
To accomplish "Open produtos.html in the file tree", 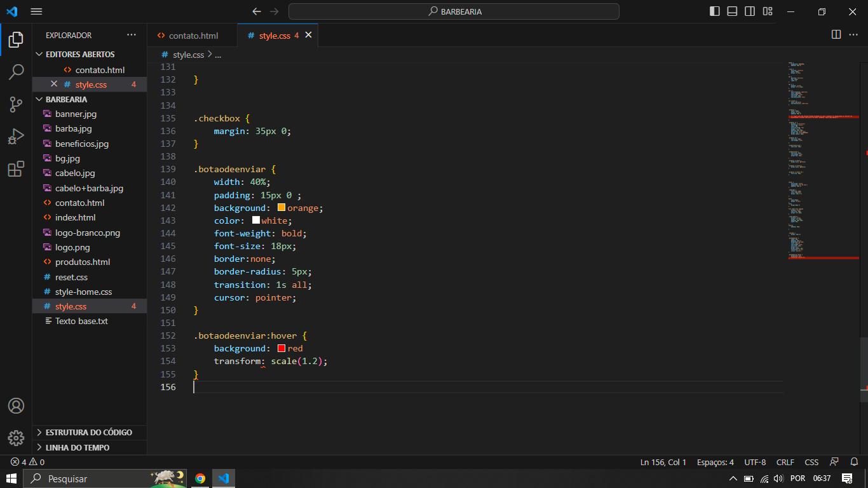I will click(90, 262).
